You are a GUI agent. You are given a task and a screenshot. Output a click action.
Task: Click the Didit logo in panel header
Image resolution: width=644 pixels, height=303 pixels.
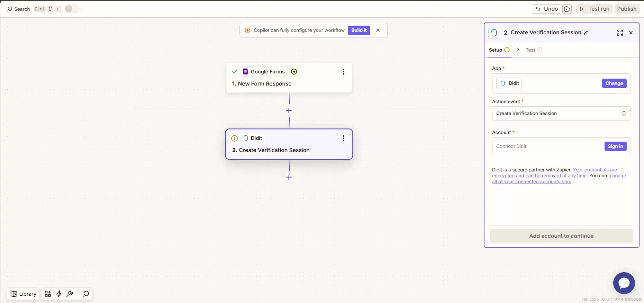coord(494,33)
